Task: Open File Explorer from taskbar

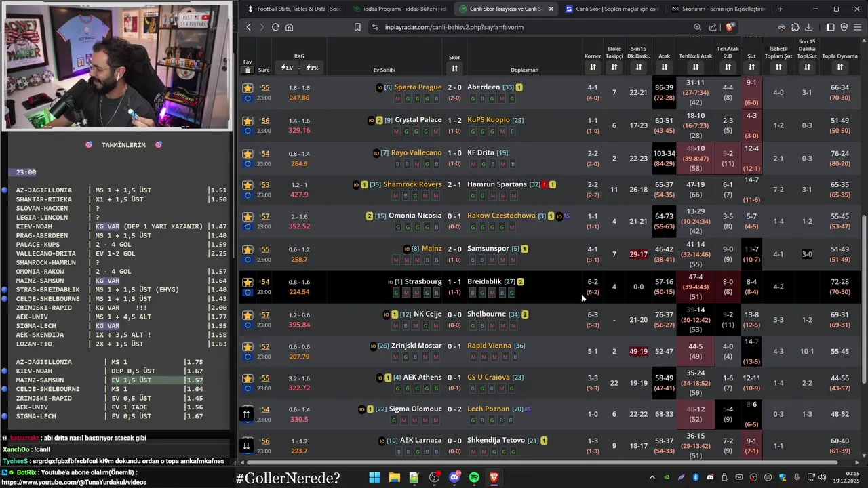Action: pos(395,477)
